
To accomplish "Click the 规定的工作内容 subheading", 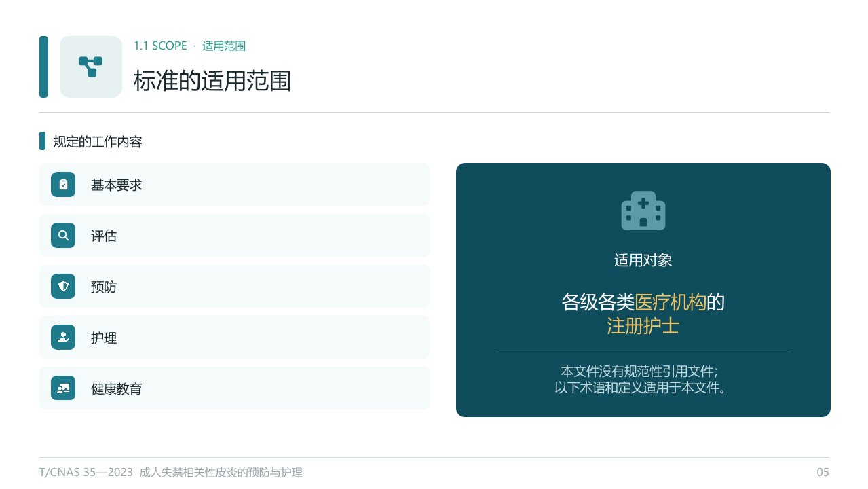I will pyautogui.click(x=98, y=142).
